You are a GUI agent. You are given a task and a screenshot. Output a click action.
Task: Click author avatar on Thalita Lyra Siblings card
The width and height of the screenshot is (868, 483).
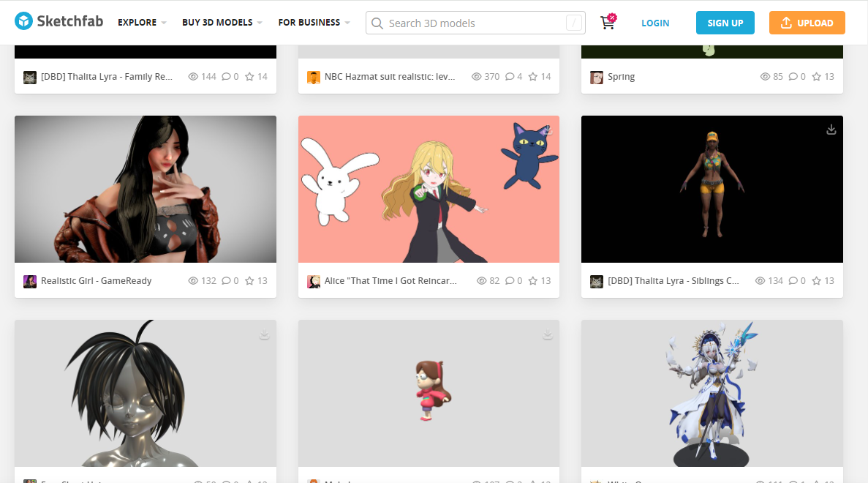[x=596, y=281]
